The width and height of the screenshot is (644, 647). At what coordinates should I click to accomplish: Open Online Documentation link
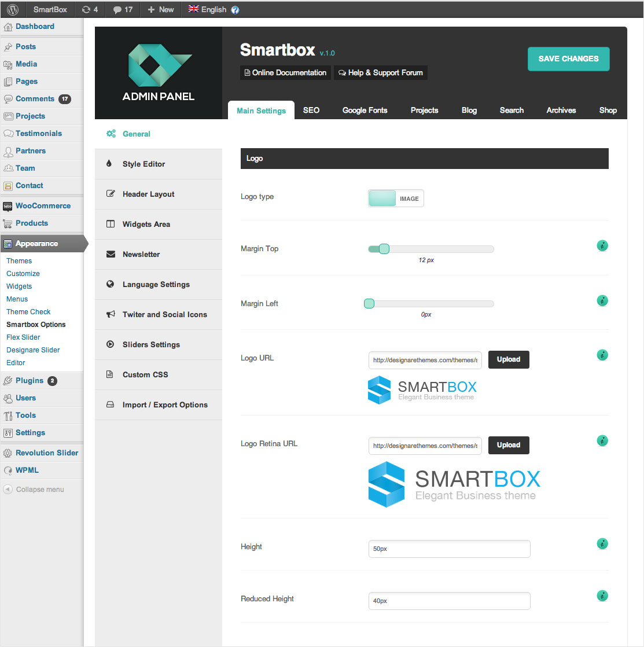pos(285,72)
